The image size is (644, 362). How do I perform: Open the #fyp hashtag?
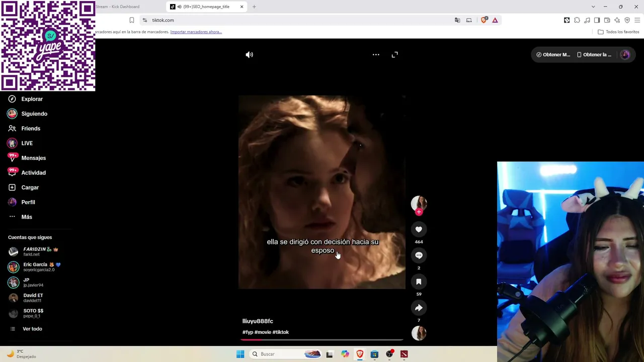(248, 332)
